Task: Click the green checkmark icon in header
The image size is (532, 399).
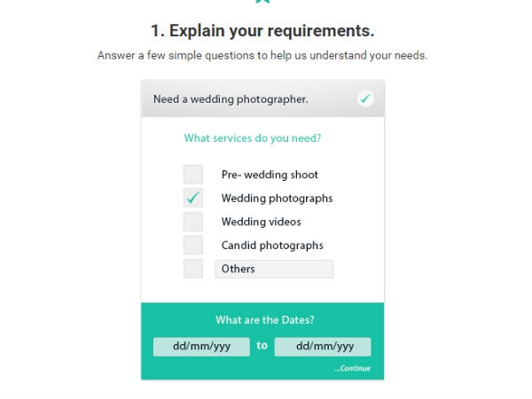Action: coord(365,98)
